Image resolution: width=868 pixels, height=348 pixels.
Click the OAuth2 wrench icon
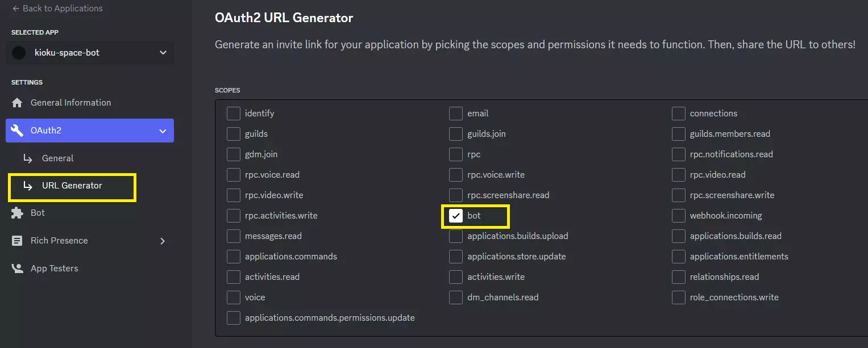(17, 131)
